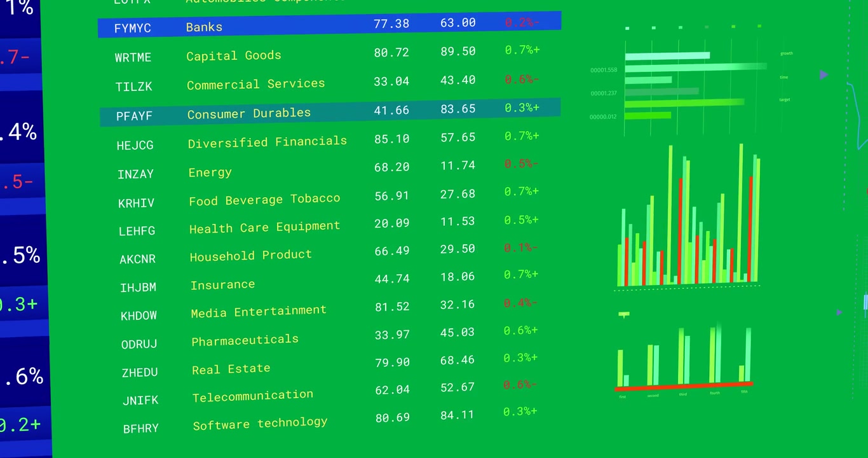The width and height of the screenshot is (868, 458).
Task: Select the 83.65 value
Action: click(x=458, y=109)
